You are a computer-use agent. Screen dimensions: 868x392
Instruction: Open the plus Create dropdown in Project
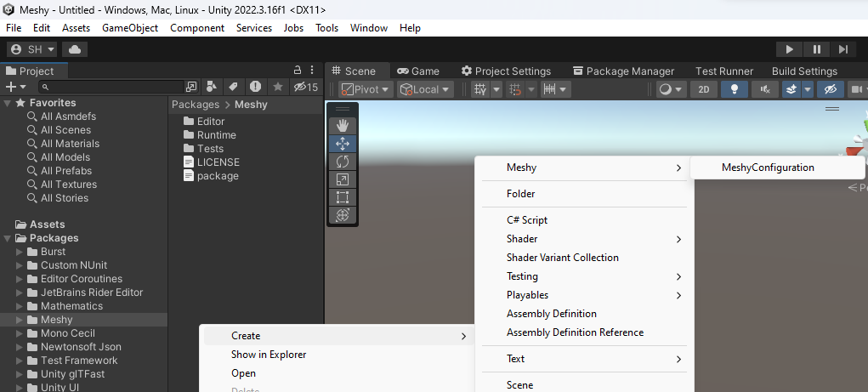[15, 87]
